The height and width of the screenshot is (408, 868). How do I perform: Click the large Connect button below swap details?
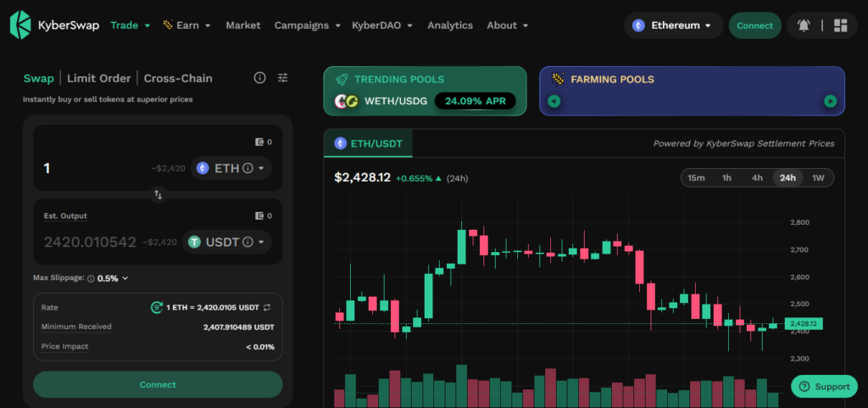click(x=158, y=384)
